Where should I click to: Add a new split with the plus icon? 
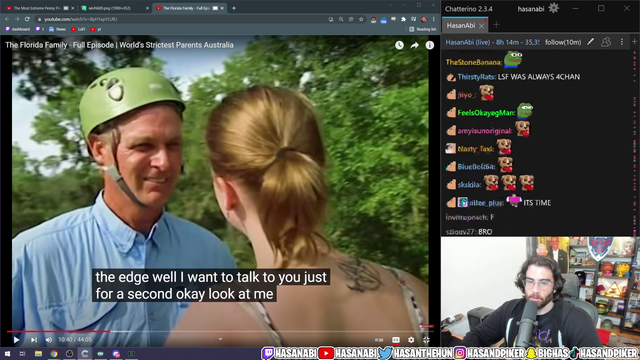tap(634, 41)
